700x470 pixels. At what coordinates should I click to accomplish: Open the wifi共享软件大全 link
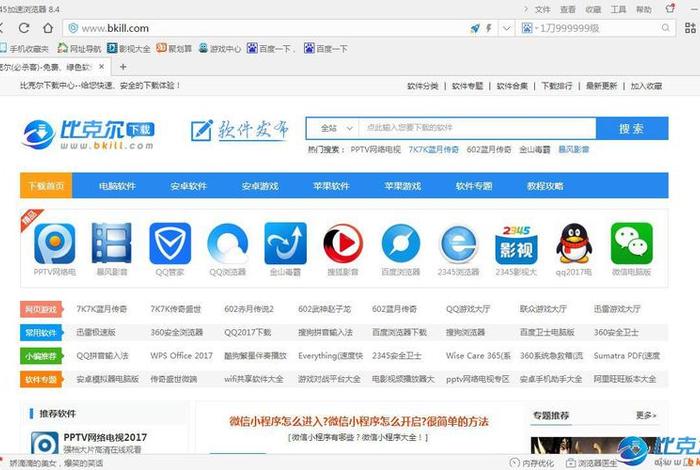tap(254, 379)
